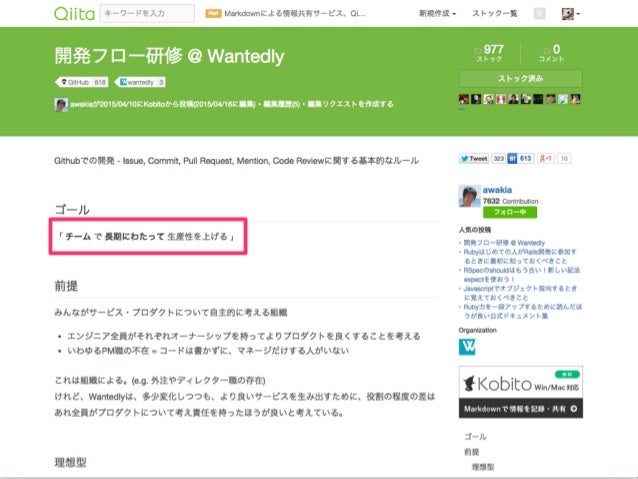This screenshot has height=479, width=638.
Task: Open popular post RSpecのshouldはもう古い
Action: tap(522, 275)
